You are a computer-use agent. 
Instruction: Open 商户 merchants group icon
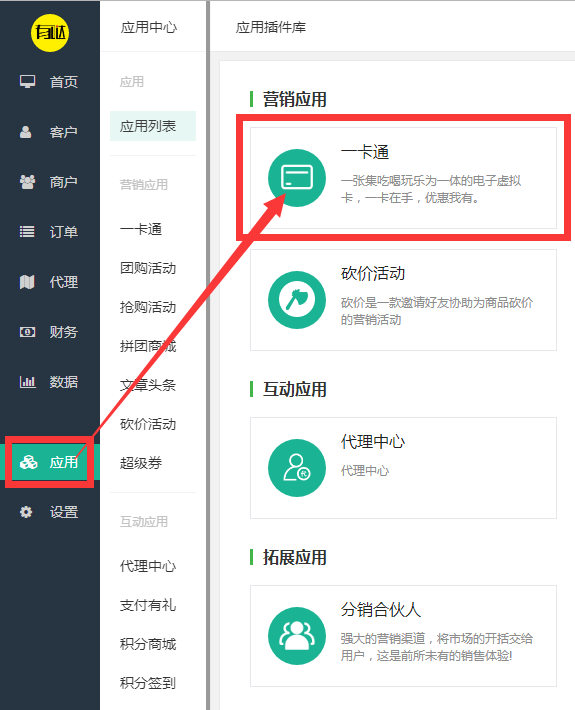[27, 182]
